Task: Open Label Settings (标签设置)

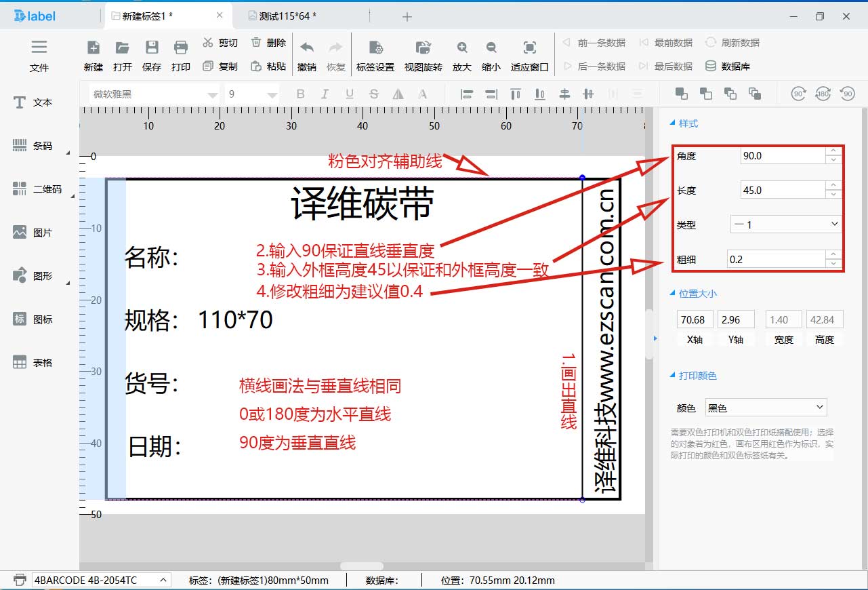Action: click(375, 48)
